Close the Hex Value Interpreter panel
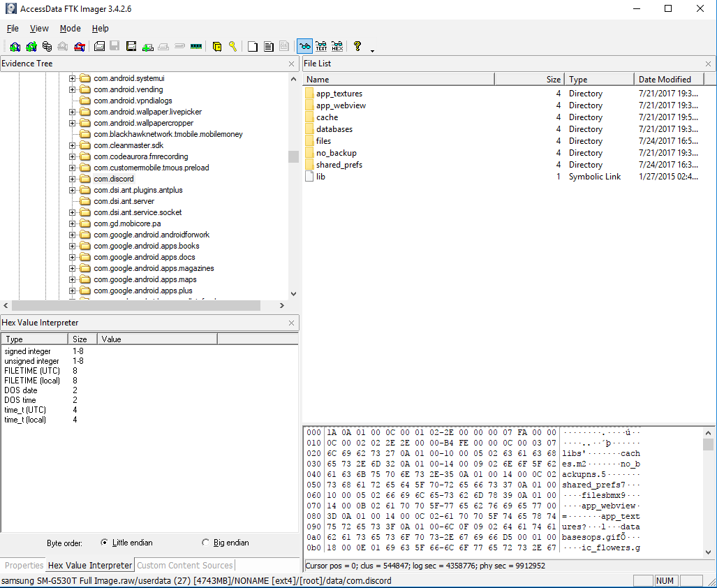 pyautogui.click(x=291, y=323)
